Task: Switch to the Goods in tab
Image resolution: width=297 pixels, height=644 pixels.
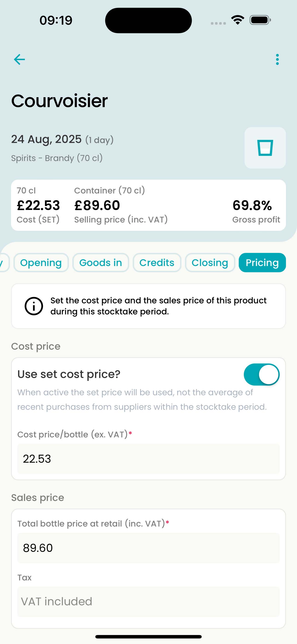Action: [x=101, y=263]
